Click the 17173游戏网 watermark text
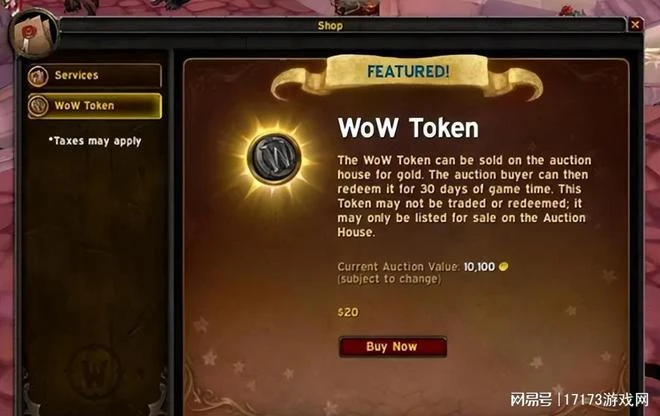Viewport: 660px width, 416px height. (x=606, y=399)
